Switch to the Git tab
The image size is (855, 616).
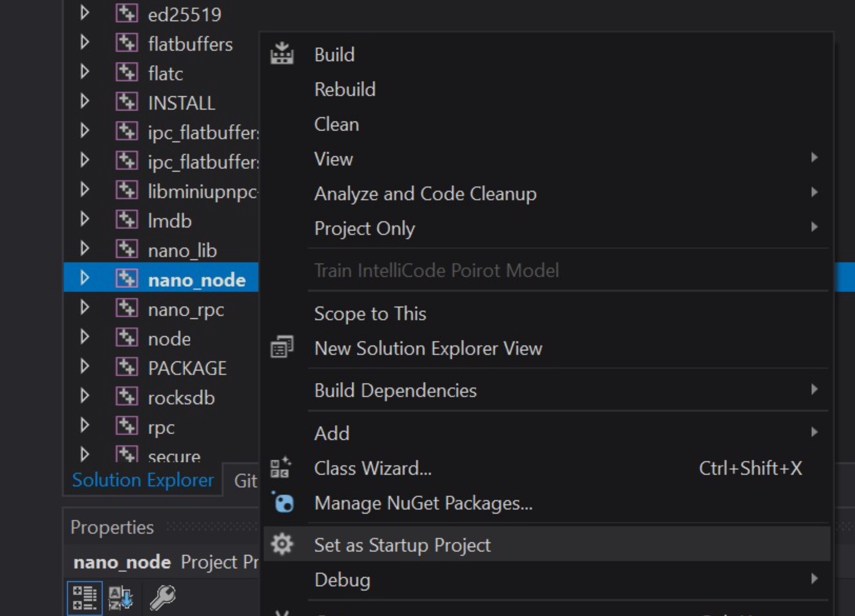tap(246, 480)
